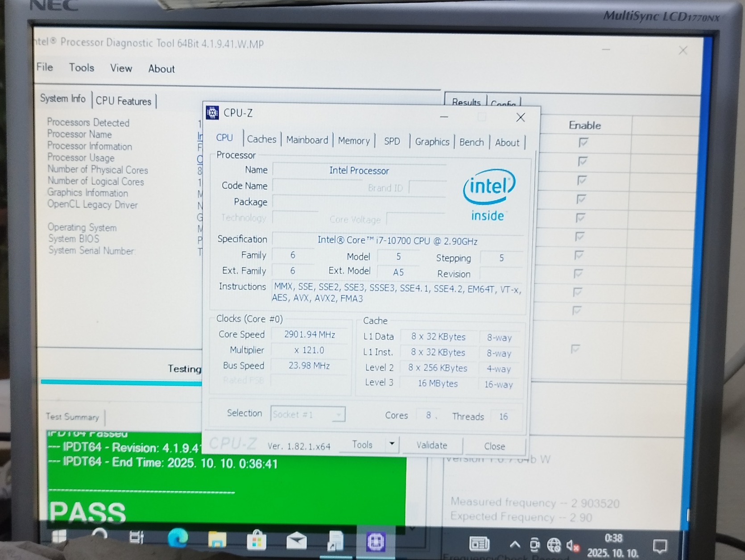
Task: Open File Explorer from the taskbar
Action: pos(217,540)
